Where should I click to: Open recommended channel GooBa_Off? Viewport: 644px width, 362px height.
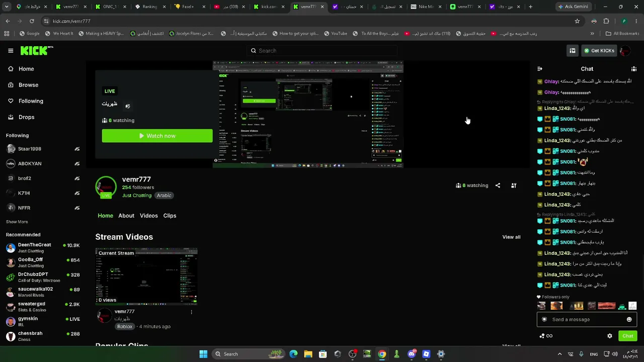tap(43, 262)
